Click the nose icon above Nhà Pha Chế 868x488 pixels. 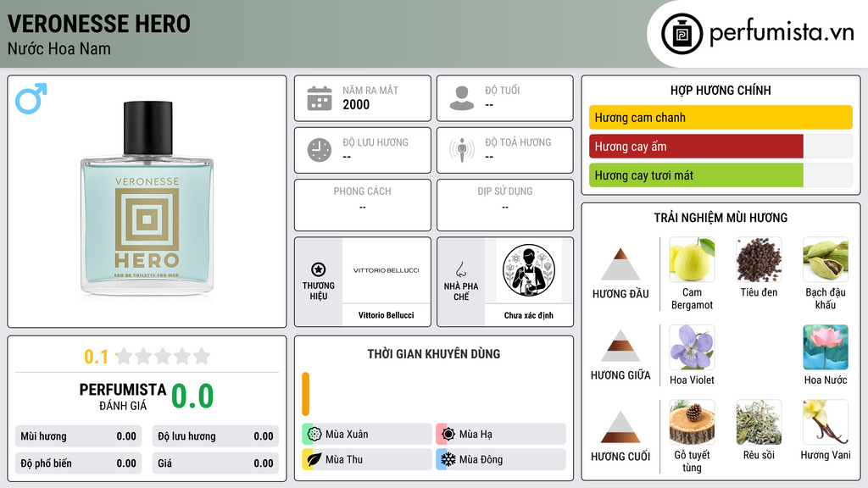click(x=460, y=269)
